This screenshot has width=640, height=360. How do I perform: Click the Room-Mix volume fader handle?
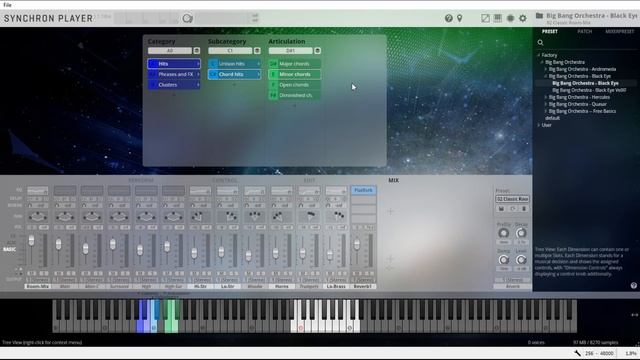click(x=31, y=241)
